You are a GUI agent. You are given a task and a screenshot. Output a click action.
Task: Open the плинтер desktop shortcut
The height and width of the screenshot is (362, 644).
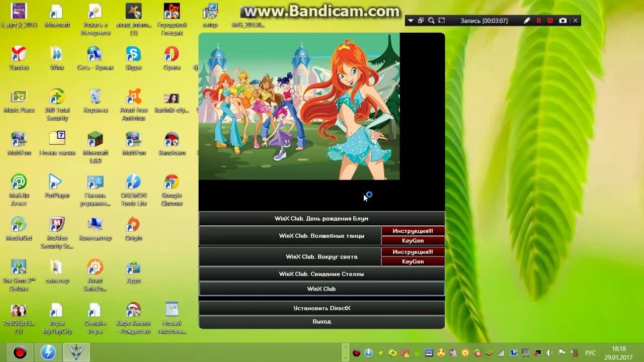(x=57, y=271)
